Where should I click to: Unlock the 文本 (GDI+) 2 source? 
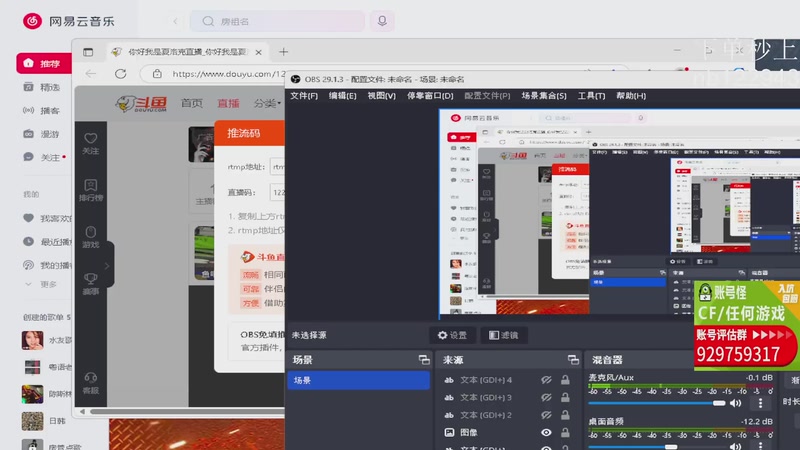click(565, 415)
